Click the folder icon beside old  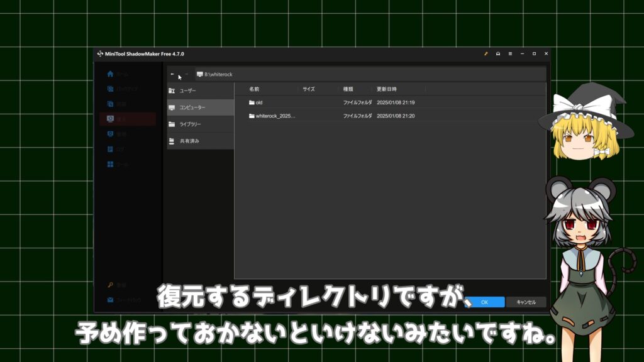pos(252,102)
